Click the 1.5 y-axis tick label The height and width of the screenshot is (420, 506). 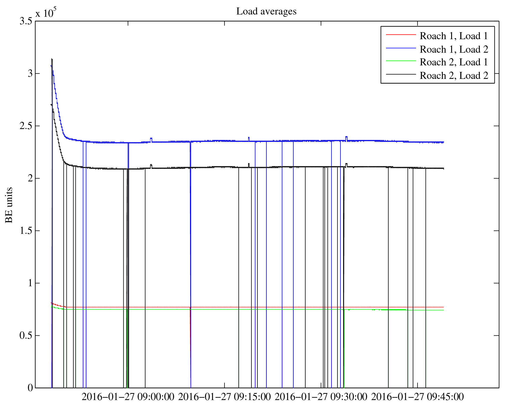(26, 231)
